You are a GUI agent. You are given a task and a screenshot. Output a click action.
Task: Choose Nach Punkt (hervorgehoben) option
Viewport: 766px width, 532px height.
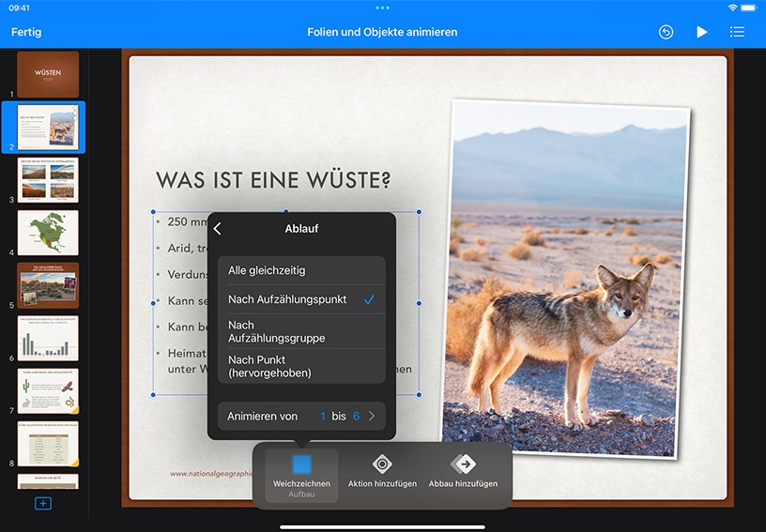click(301, 366)
